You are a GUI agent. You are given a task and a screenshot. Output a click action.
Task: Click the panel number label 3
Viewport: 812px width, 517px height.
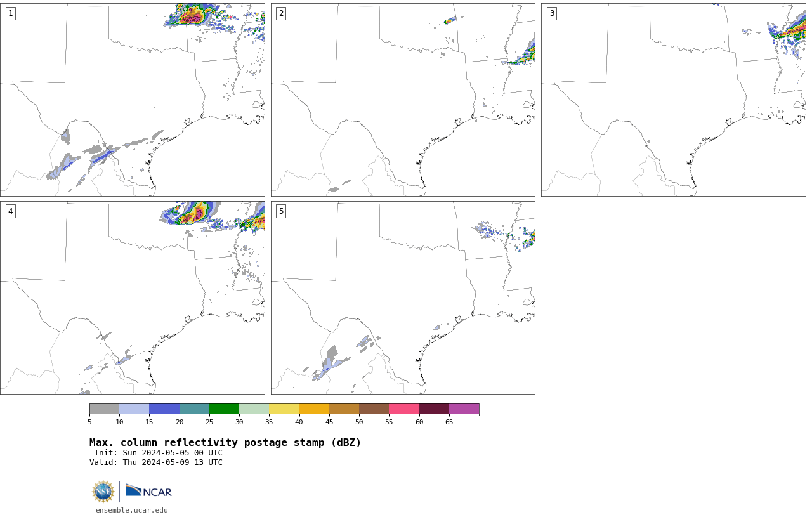pyautogui.click(x=552, y=13)
